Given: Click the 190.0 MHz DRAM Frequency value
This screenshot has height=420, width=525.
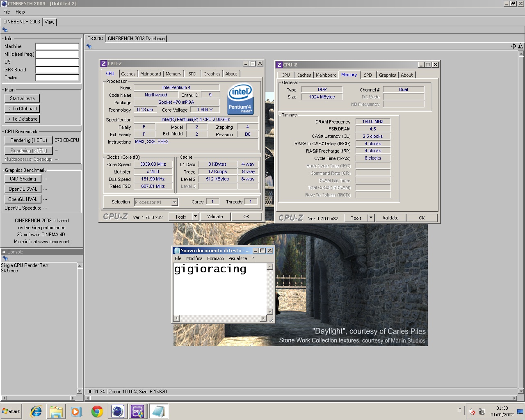Looking at the screenshot, I should [x=373, y=121].
